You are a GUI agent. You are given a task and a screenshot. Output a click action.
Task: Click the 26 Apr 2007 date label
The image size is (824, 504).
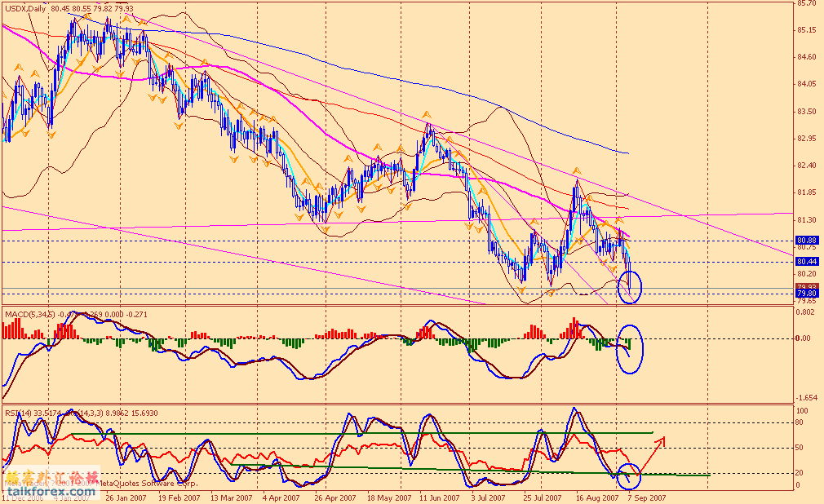(335, 497)
